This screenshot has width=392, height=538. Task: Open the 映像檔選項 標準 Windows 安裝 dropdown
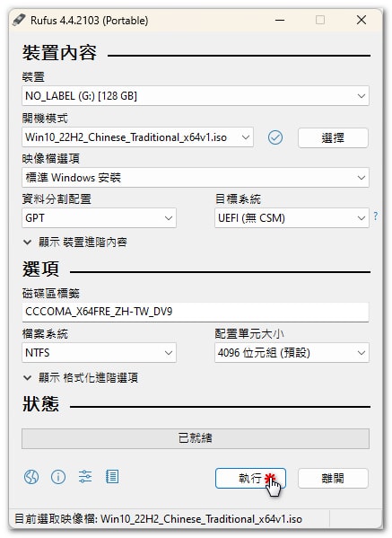(x=196, y=178)
